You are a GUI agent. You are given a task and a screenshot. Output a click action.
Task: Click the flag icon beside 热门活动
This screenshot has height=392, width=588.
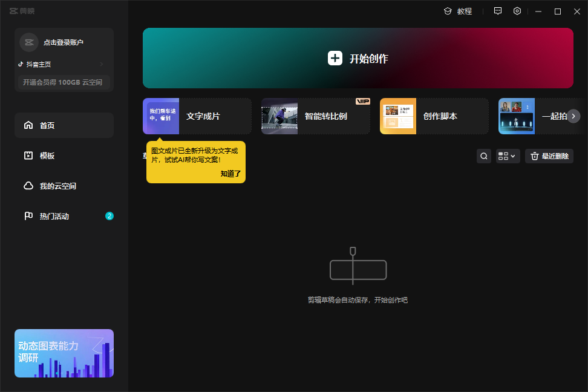click(28, 216)
